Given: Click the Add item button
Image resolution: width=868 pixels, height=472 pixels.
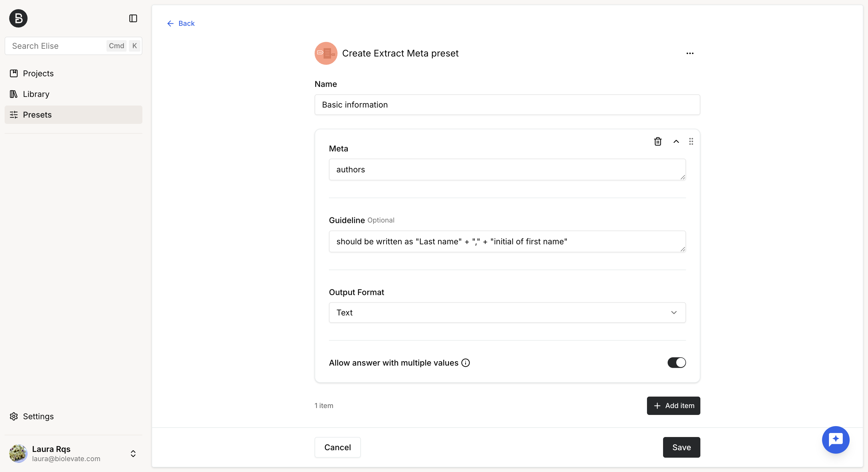Looking at the screenshot, I should tap(673, 406).
